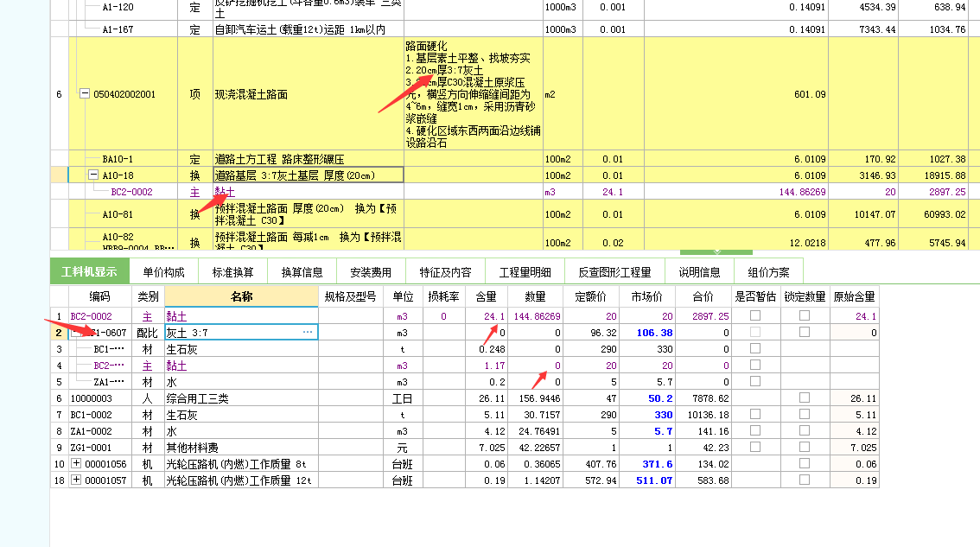
Task: Open the ellipsis button in 灰土 3:7 cell
Action: point(308,332)
